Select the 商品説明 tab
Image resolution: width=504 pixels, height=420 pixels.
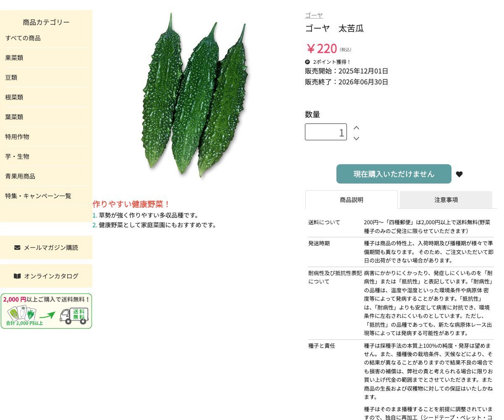(351, 200)
